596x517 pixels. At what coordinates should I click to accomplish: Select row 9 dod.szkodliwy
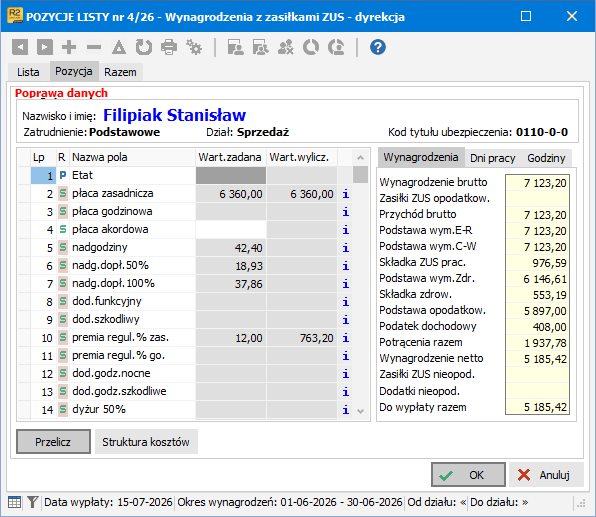click(x=185, y=320)
